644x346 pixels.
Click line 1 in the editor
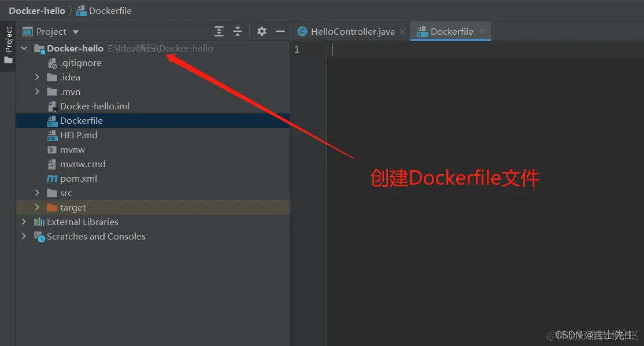click(x=486, y=49)
